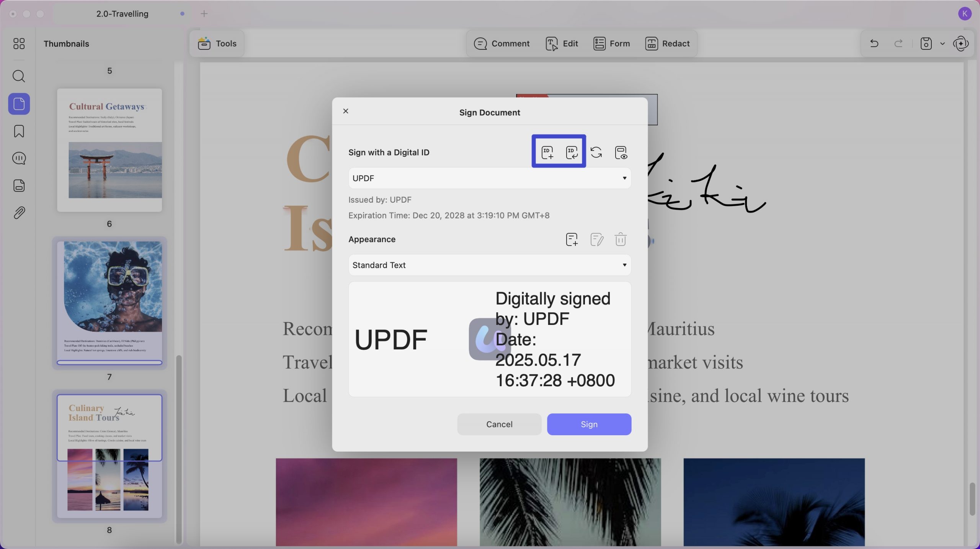The image size is (980, 549).
Task: Select the 2.0-Travelling document tab
Action: tap(122, 14)
